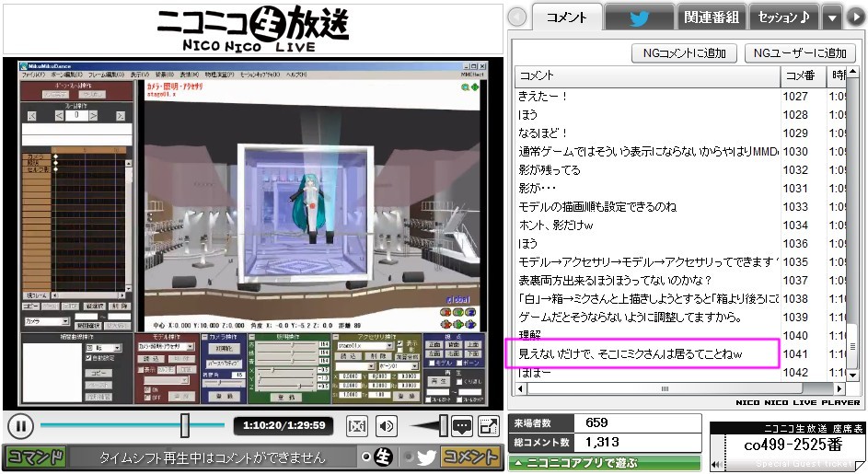
Task: Open the 表示(V) menu in MikuMikuDance
Action: [141, 75]
